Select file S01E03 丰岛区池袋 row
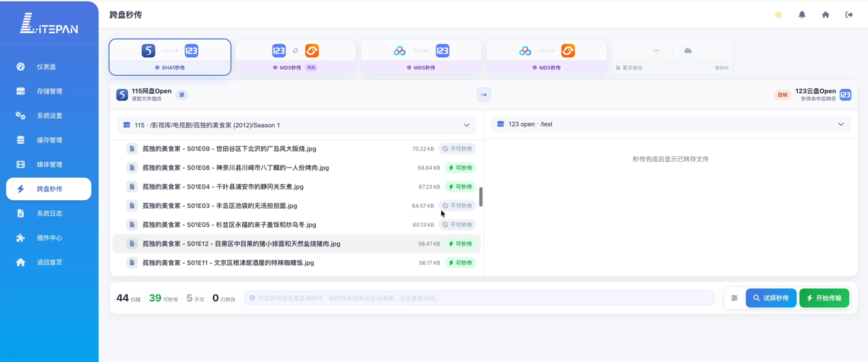The height and width of the screenshot is (362, 868). [x=297, y=206]
